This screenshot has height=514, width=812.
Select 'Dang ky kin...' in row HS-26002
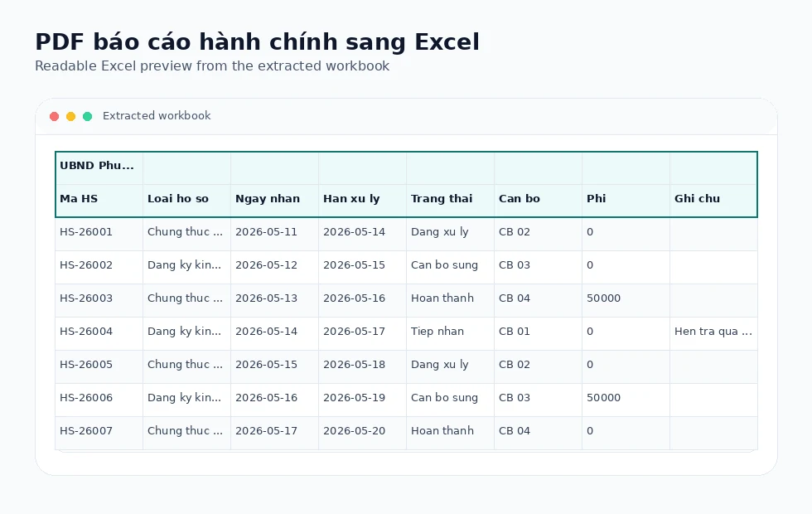[187, 267]
